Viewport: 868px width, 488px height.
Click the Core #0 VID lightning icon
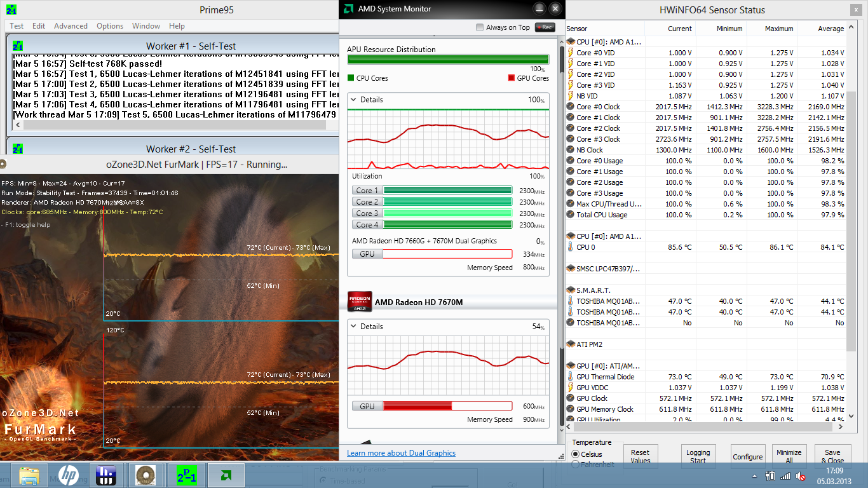(x=571, y=53)
